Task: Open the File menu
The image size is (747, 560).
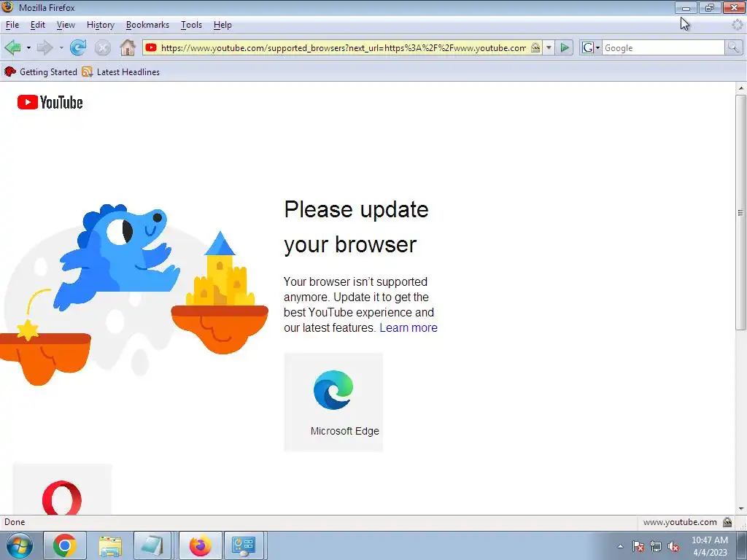Action: click(12, 25)
